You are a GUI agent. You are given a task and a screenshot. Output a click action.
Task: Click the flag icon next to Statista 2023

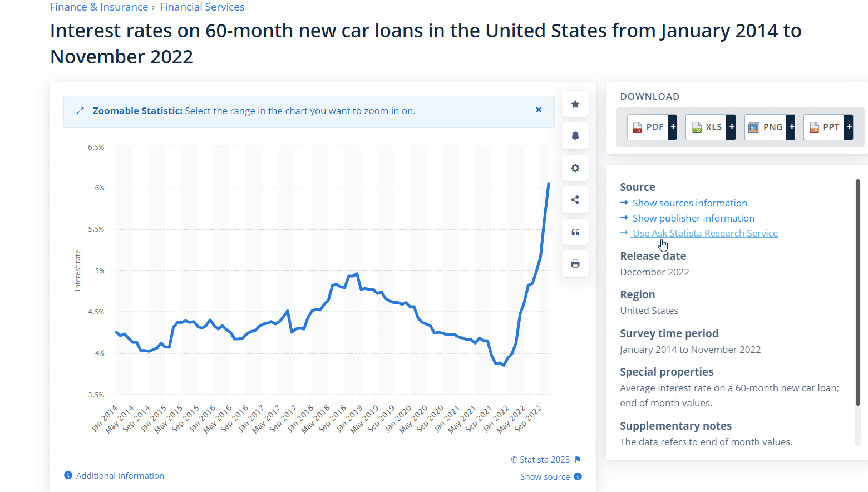coord(578,459)
